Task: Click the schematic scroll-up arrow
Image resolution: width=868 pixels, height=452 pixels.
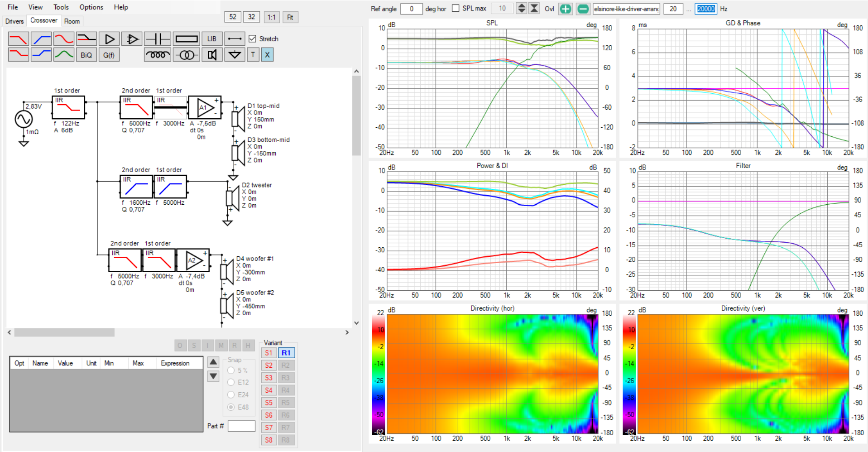Action: coord(356,71)
